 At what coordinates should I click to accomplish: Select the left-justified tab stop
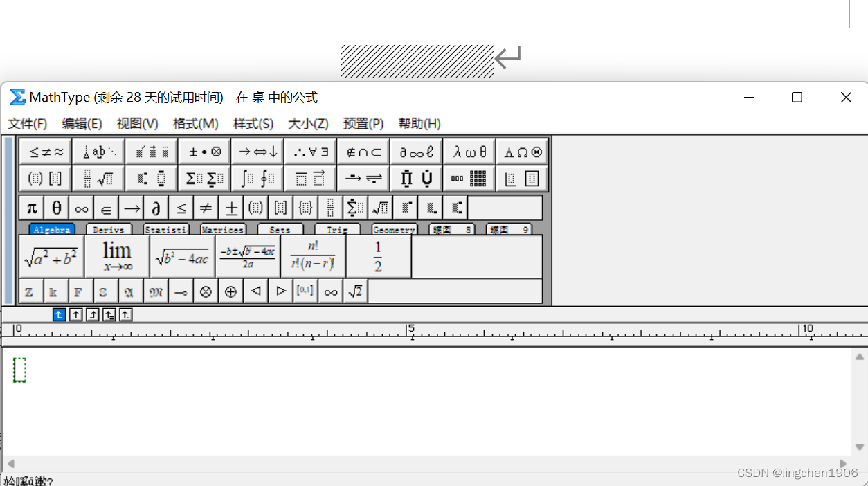pyautogui.click(x=60, y=315)
